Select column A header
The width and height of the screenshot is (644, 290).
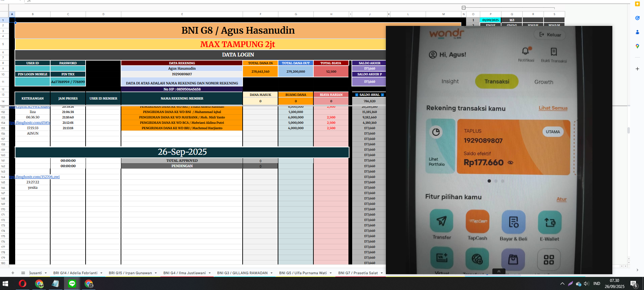click(12, 14)
